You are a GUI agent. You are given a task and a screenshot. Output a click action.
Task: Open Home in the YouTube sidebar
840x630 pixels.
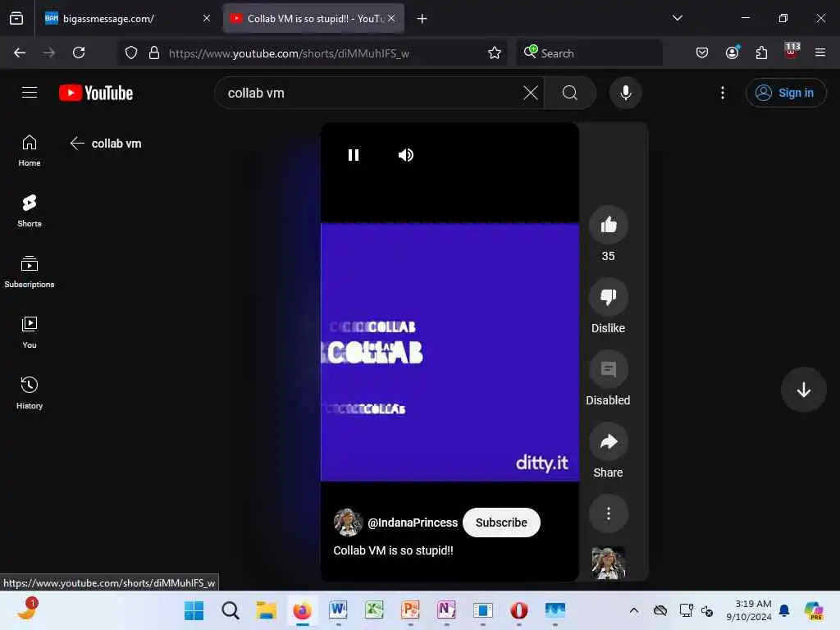pyautogui.click(x=30, y=151)
